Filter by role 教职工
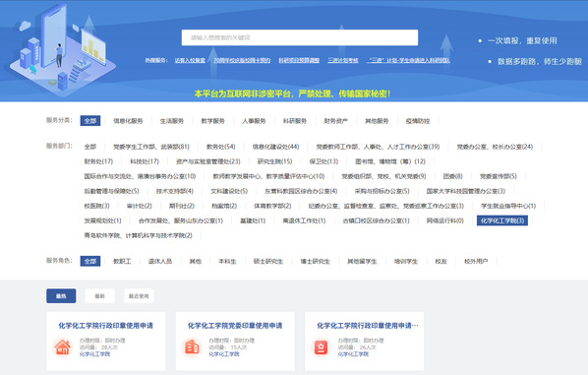588x375 pixels. coord(122,261)
